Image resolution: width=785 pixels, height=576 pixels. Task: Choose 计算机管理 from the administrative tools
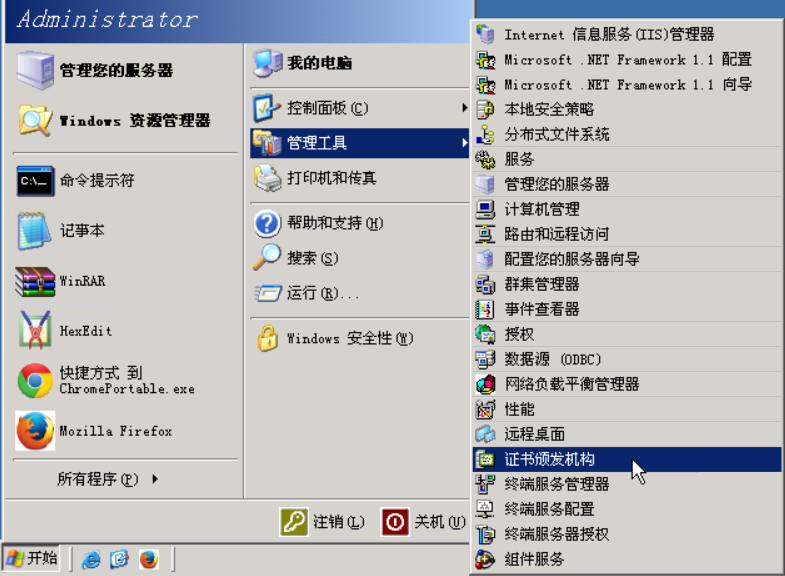tap(627, 209)
